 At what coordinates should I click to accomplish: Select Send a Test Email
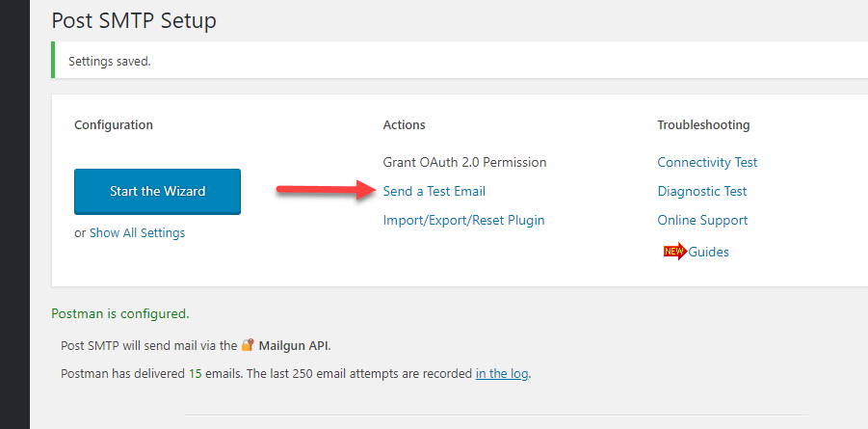434,191
